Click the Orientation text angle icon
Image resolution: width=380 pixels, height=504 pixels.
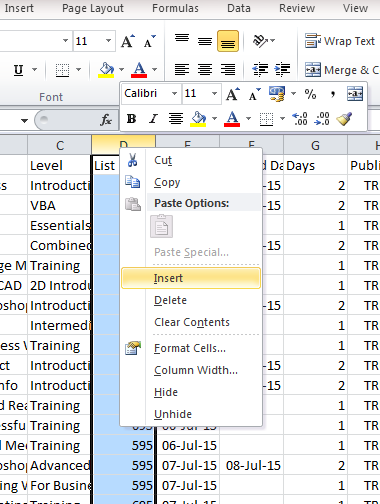point(260,41)
